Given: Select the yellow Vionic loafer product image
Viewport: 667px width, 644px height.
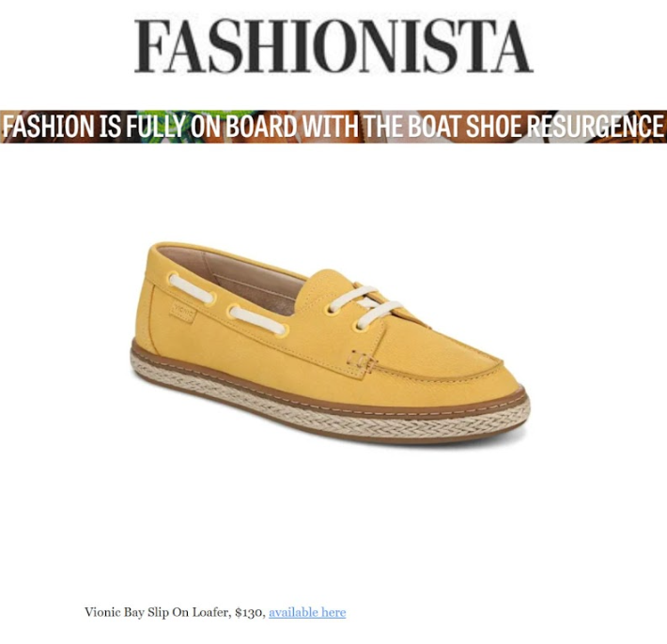Looking at the screenshot, I should pos(330,343).
